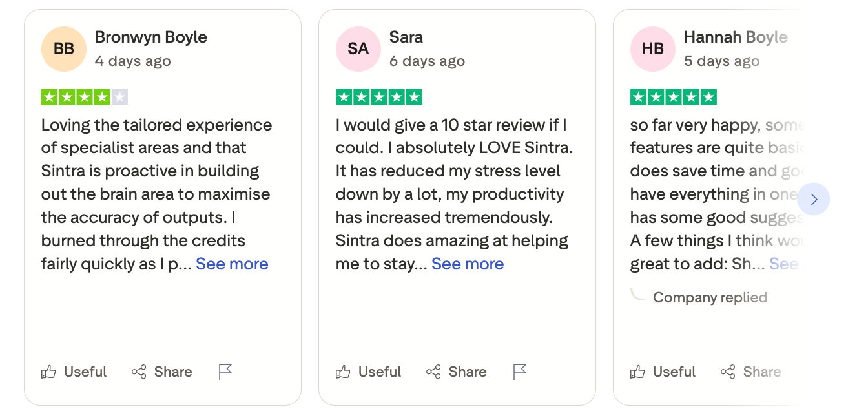The image size is (868, 420).
Task: Flag Bronwyn Boyle's review
Action: pos(225,372)
